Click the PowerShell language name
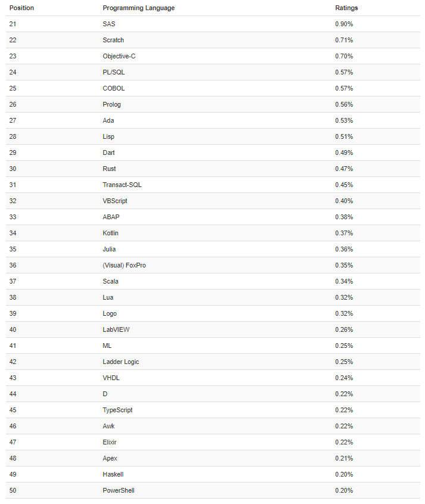Image resolution: width=425 pixels, height=504 pixels. (118, 490)
